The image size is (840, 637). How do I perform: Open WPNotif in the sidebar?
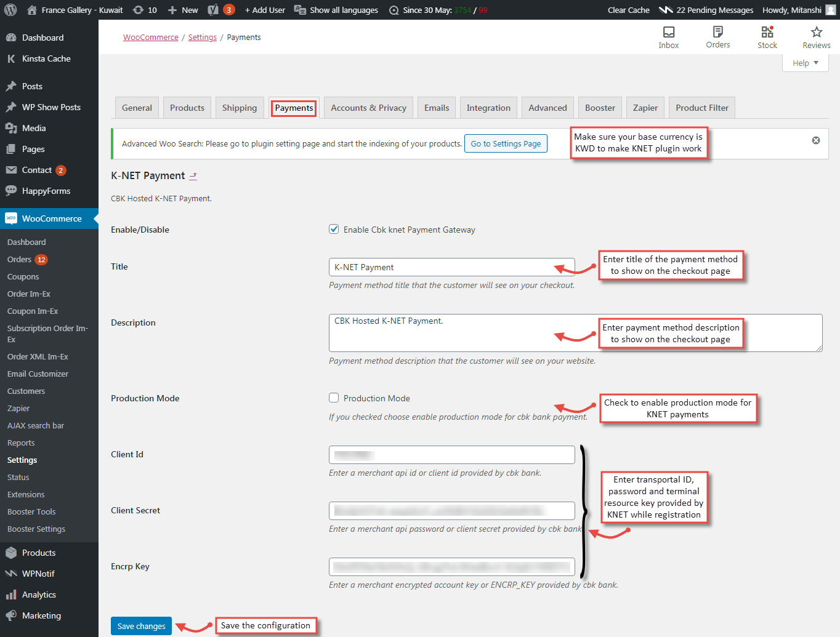point(49,574)
